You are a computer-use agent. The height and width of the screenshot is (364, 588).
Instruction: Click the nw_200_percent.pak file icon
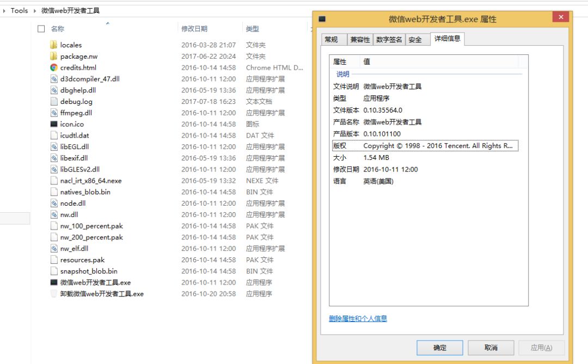pos(53,237)
